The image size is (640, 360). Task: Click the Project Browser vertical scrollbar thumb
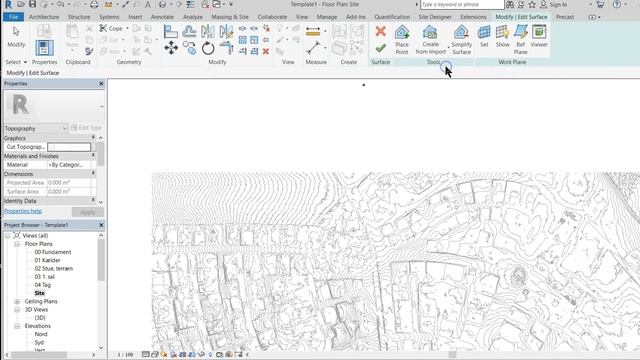[101, 260]
